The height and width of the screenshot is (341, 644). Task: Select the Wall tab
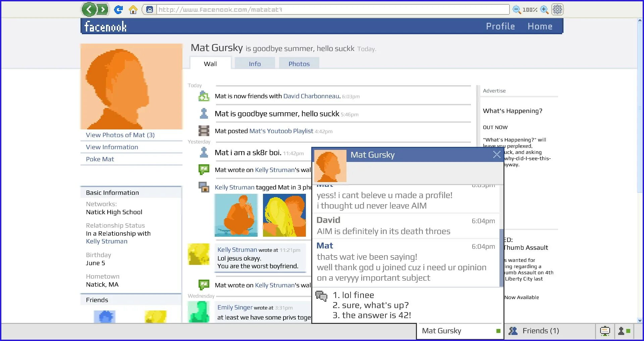210,63
